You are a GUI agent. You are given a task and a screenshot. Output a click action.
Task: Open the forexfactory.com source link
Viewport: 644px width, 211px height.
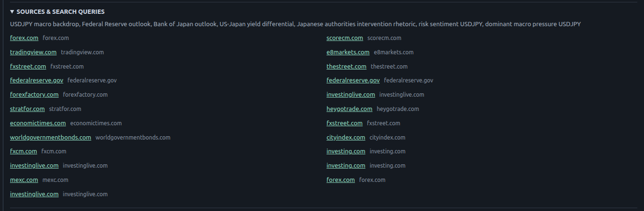pos(34,94)
